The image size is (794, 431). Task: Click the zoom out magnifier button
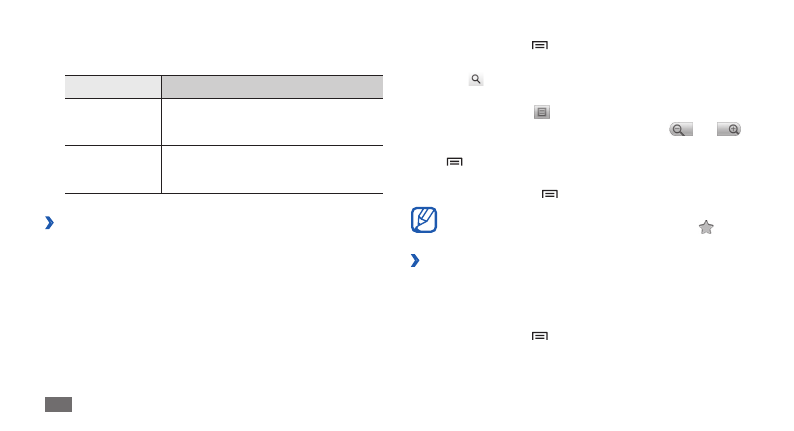coord(680,130)
